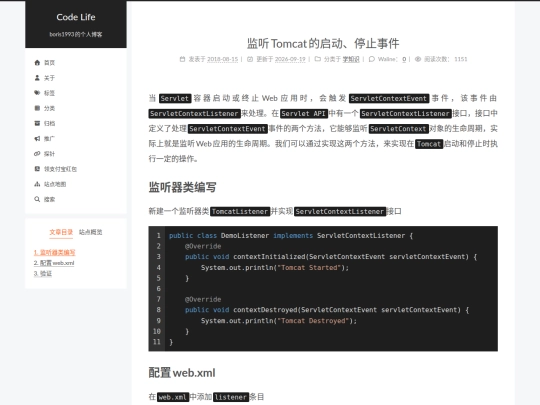Click code line 1 with DemoListener class declaration
This screenshot has width=540, height=405.
(x=291, y=236)
